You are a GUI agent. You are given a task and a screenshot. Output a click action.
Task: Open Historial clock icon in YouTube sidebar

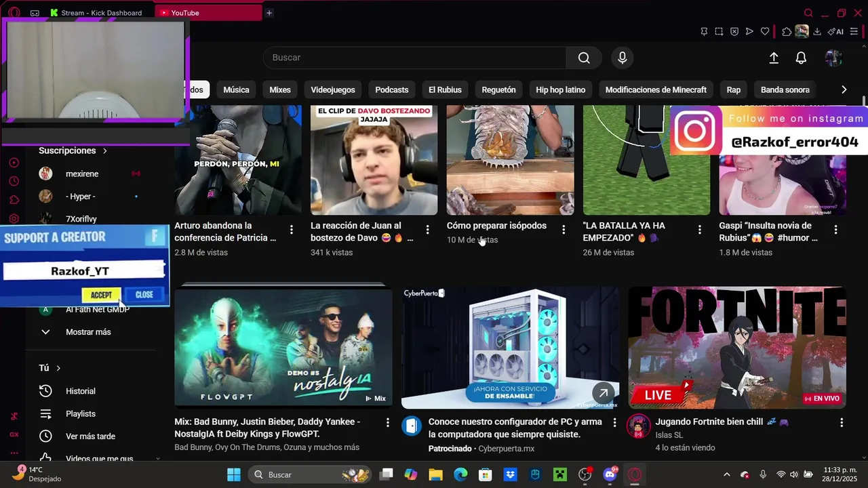click(x=45, y=391)
